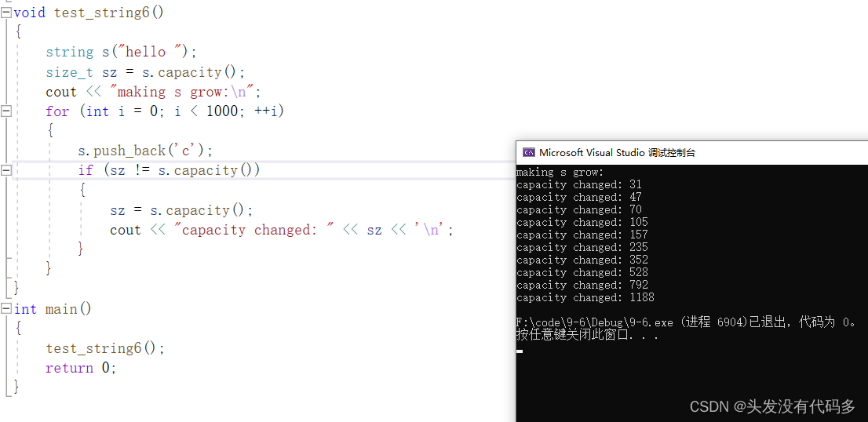Viewport: 868px width, 422px height.
Task: Click console line 'capacity changed: 70'
Action: [579, 210]
